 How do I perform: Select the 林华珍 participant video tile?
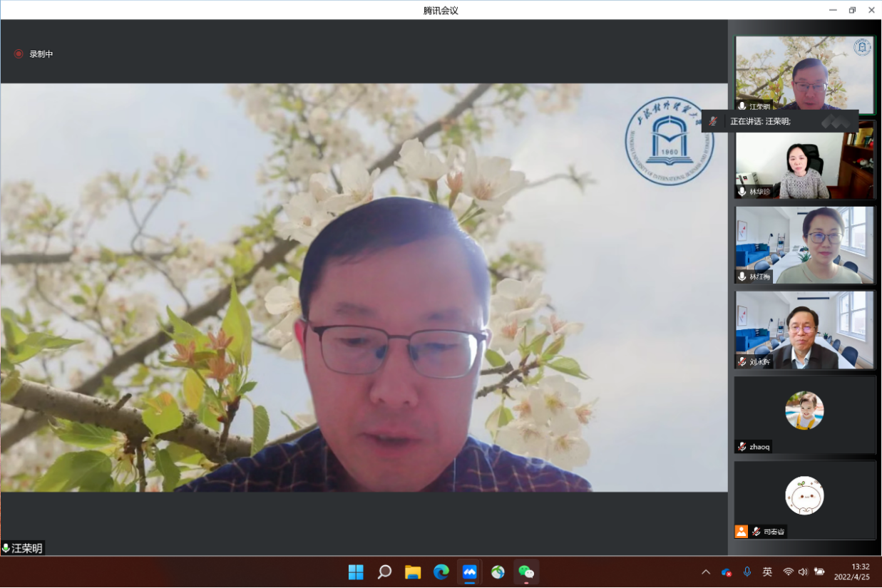point(804,164)
